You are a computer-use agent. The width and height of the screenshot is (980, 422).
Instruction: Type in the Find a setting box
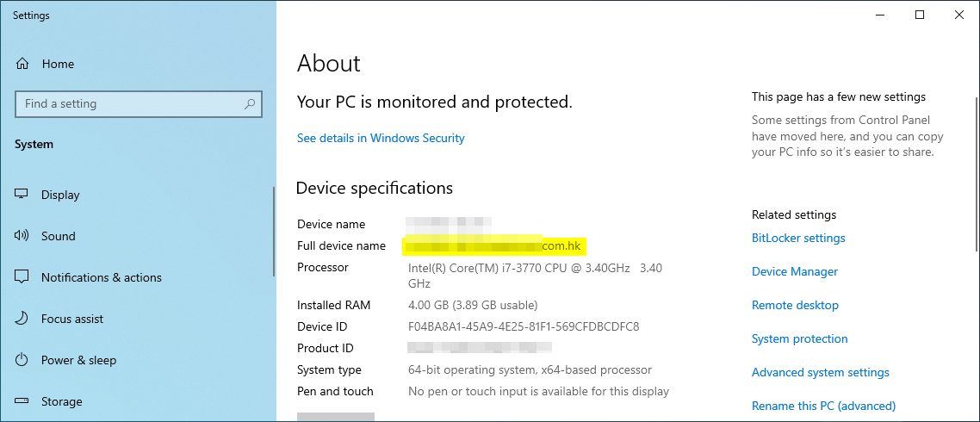pos(129,104)
